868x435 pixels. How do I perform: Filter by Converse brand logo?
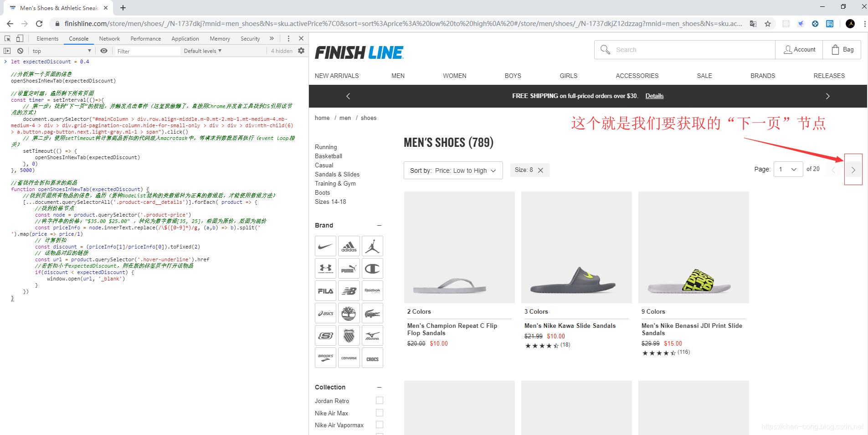point(349,358)
